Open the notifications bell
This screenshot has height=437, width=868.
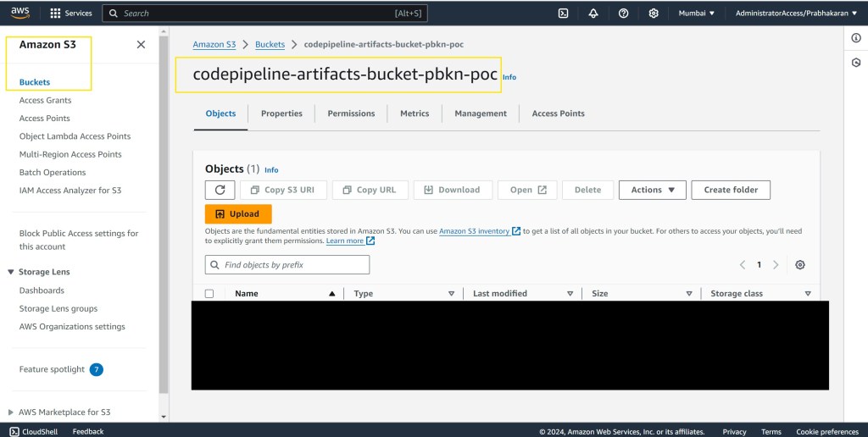[593, 14]
